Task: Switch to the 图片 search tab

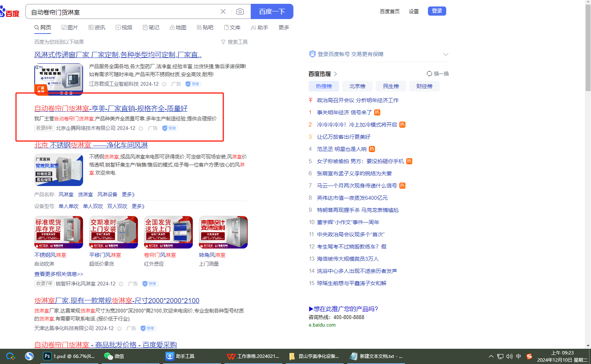Action: pyautogui.click(x=70, y=27)
